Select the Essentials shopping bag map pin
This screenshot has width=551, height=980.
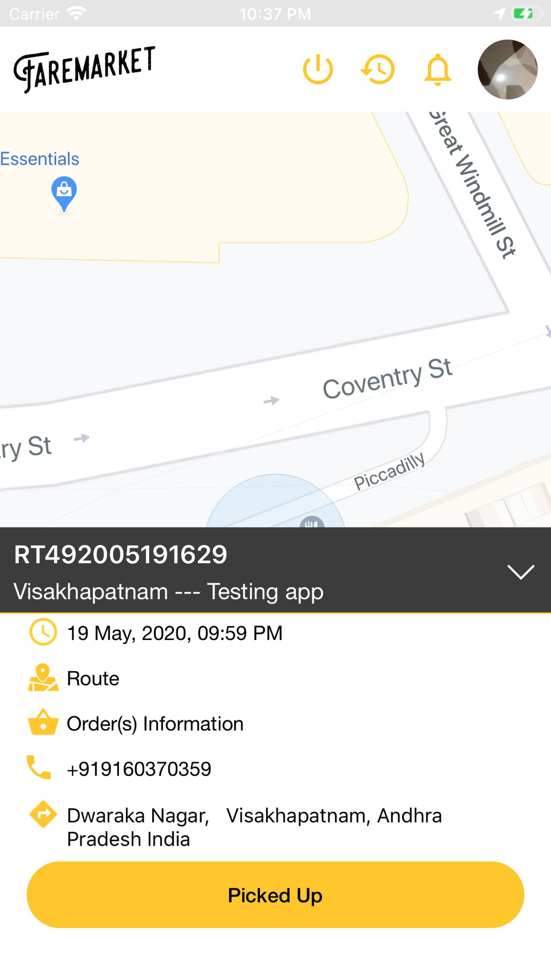pos(64,194)
